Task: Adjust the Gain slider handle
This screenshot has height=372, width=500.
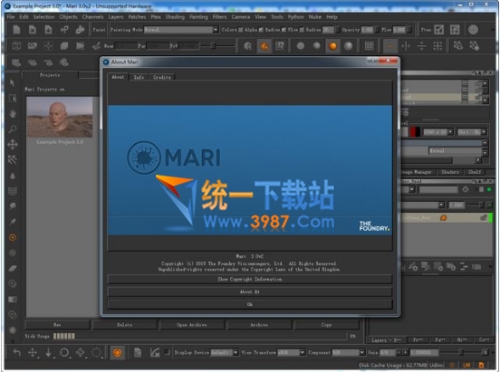Action: [x=461, y=352]
